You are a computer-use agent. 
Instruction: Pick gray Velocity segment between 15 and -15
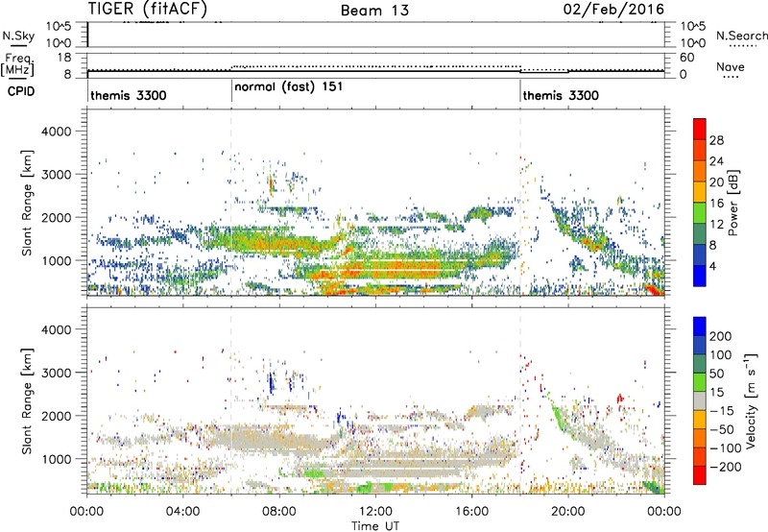point(700,401)
